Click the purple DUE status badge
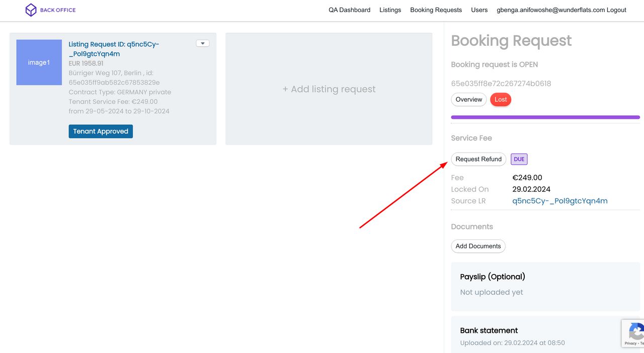Image resolution: width=644 pixels, height=353 pixels. click(x=519, y=159)
